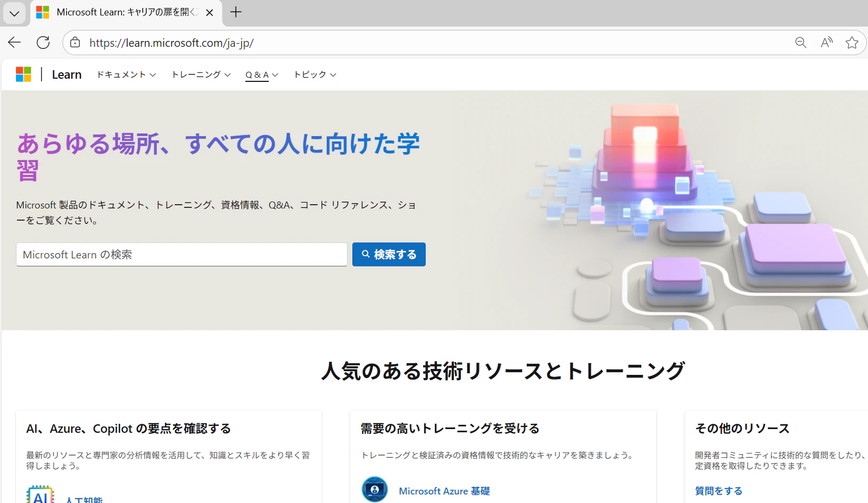Click heading 需要の高いトレーニングを受ける
The height and width of the screenshot is (503, 868).
click(x=450, y=429)
